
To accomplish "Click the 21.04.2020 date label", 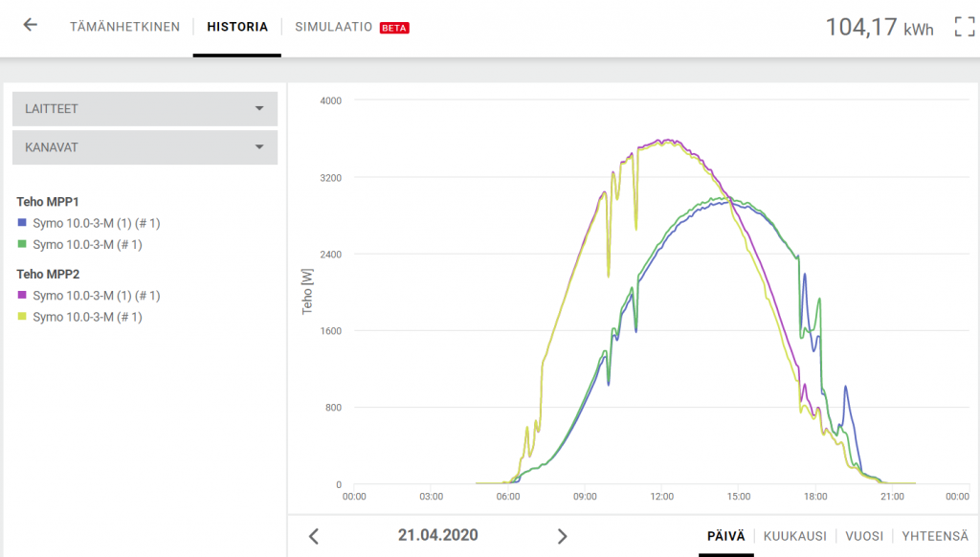I will pos(437,535).
